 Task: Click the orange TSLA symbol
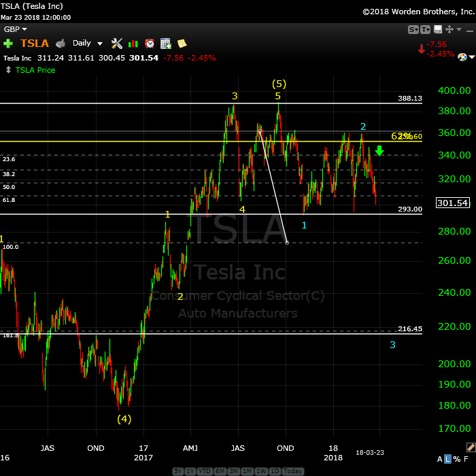pos(35,44)
